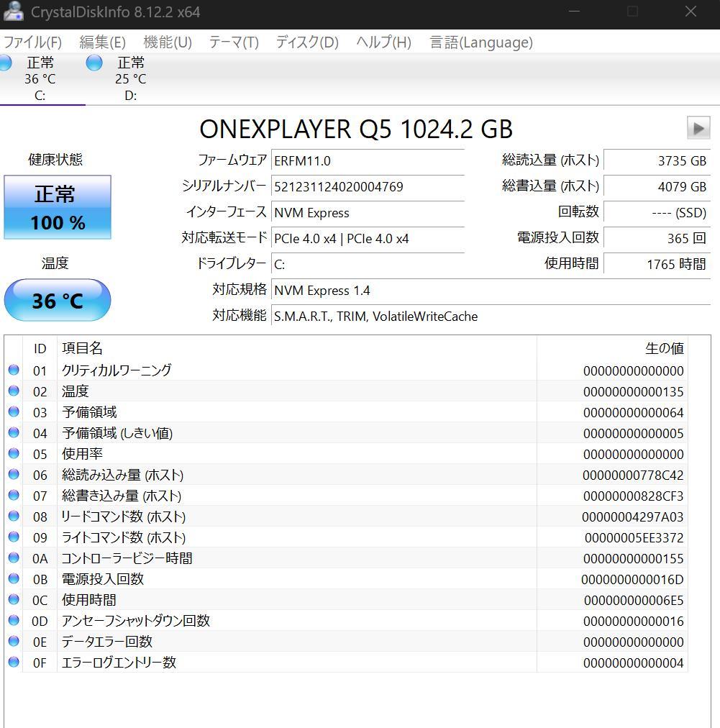Click the status dot for データエラー回数
This screenshot has height=728, width=720.
click(x=14, y=642)
